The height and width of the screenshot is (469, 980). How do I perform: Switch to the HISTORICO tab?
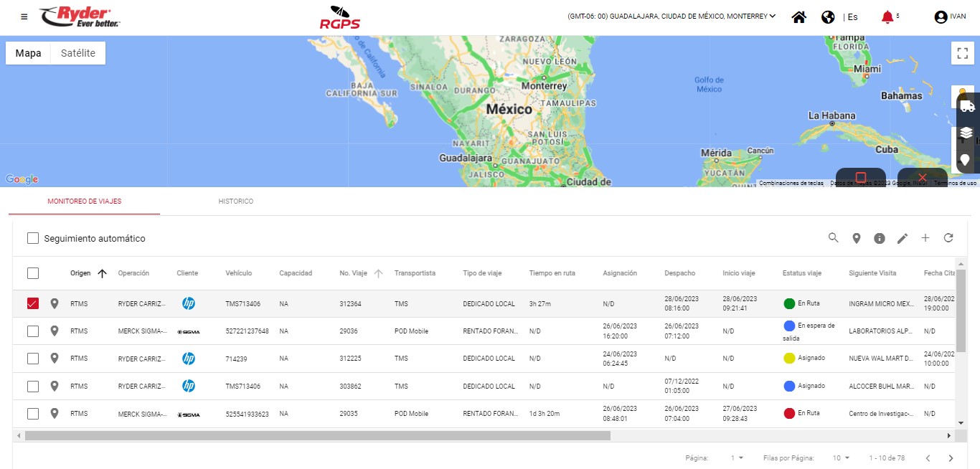(x=235, y=202)
